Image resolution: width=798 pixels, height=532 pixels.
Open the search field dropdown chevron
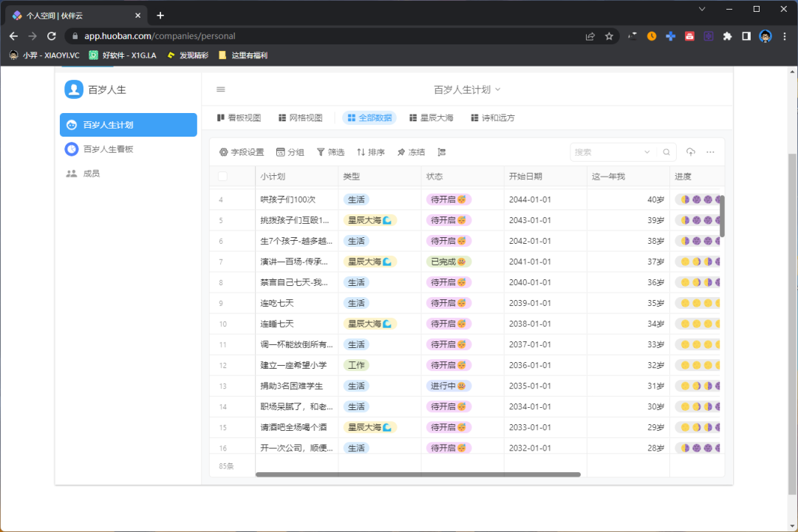pos(646,151)
